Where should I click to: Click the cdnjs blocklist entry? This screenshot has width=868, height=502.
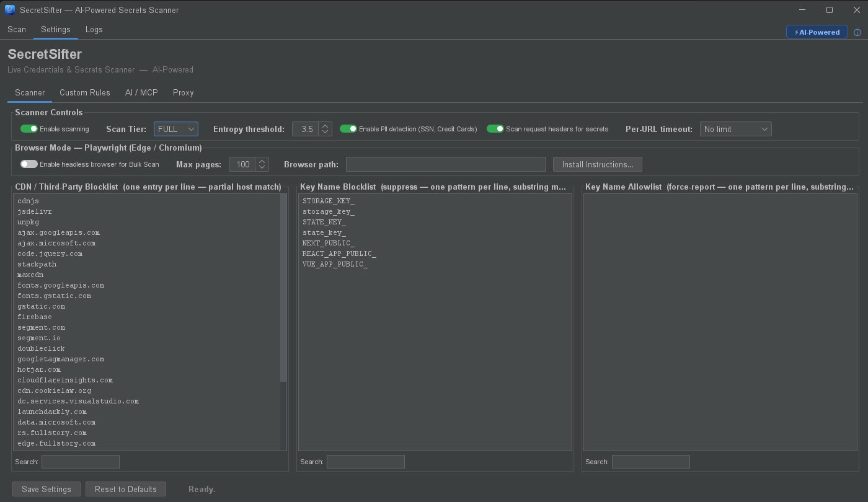[29, 201]
